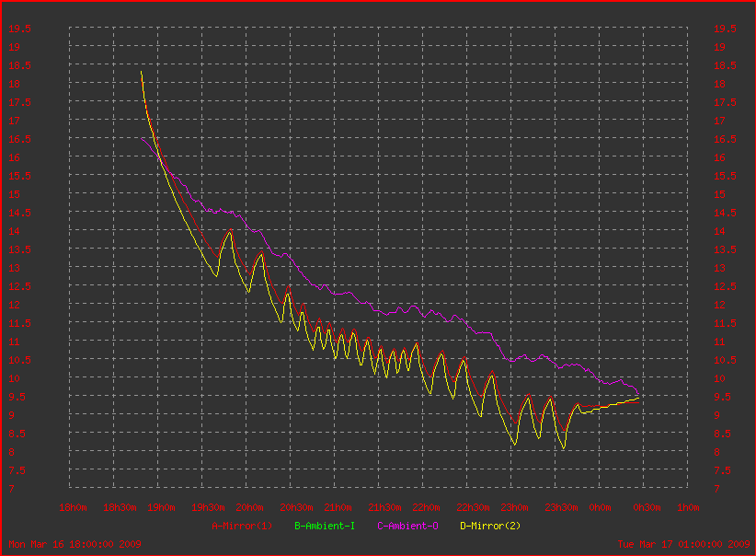Click the 23h0m time axis label
Viewport: 756px width, 556px height.
[514, 507]
